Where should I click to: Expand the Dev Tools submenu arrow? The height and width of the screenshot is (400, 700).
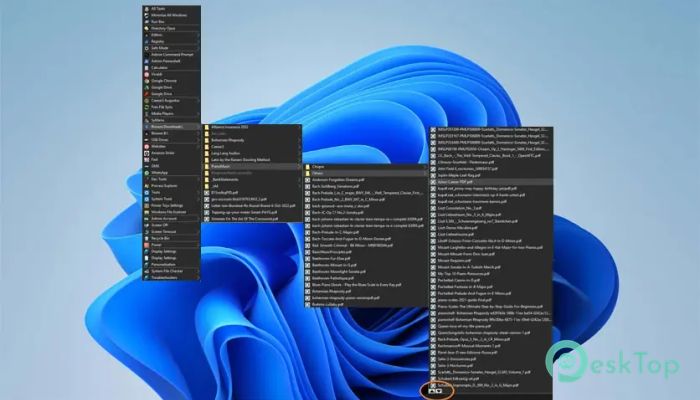[x=198, y=179]
